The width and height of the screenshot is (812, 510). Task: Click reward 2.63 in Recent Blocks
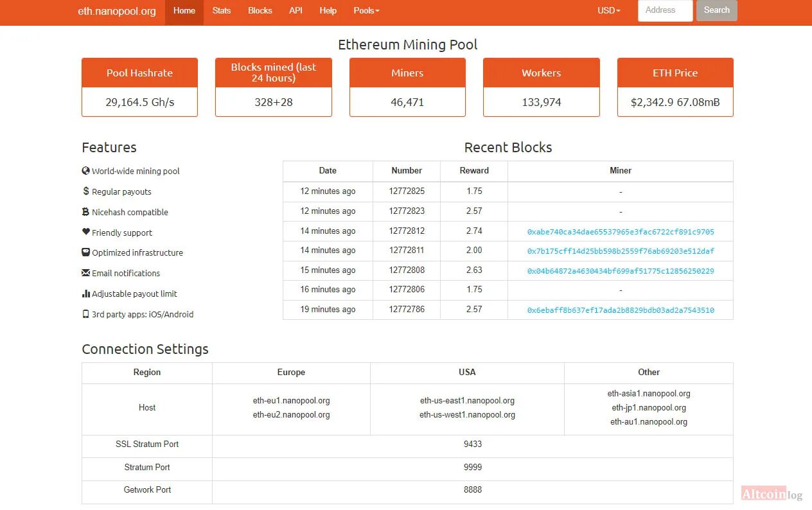click(474, 270)
